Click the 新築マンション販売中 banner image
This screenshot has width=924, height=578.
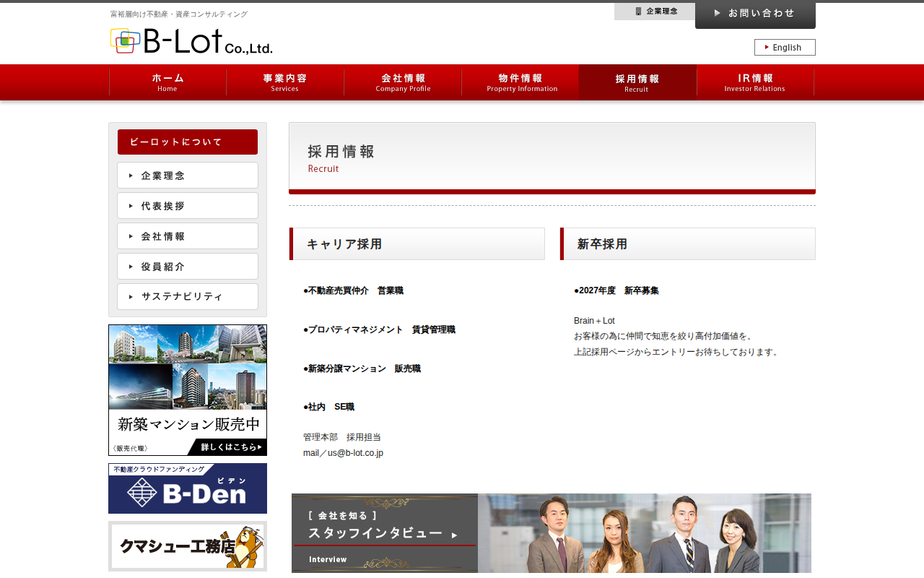[188, 390]
